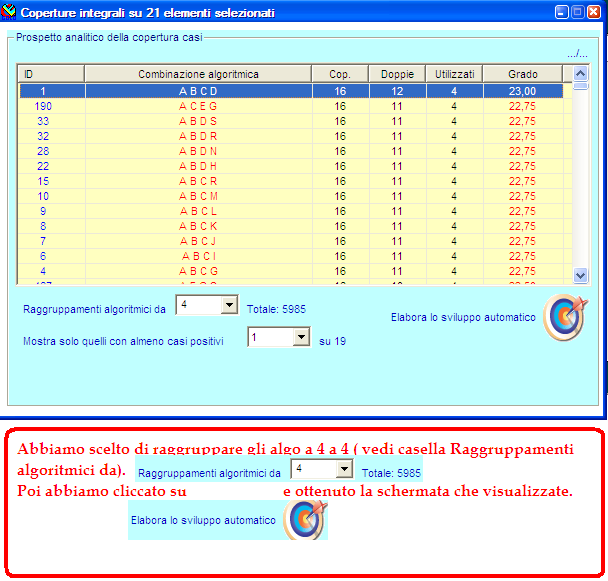Click the .../... link above table
Image resolution: width=608 pixels, height=581 pixels.
click(x=577, y=54)
